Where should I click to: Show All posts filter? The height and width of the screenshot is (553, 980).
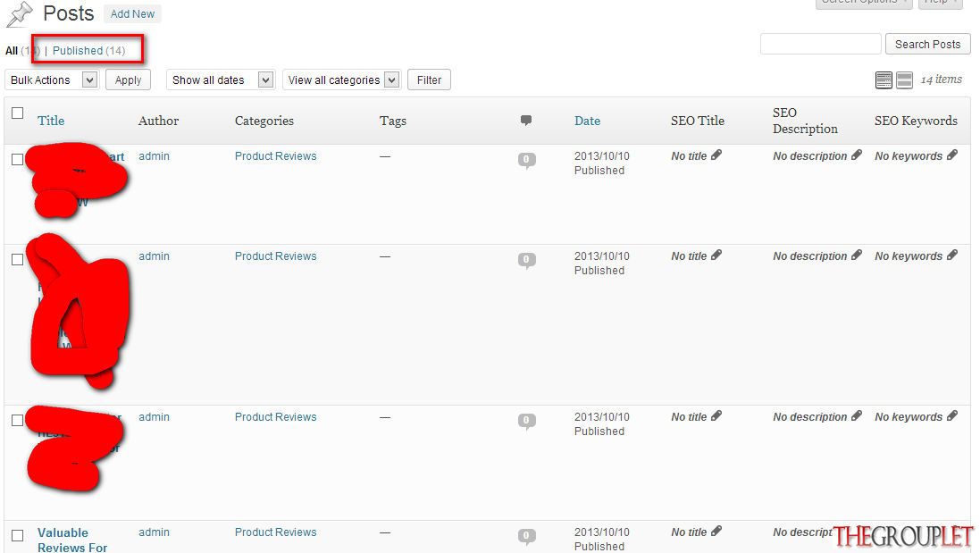pos(12,51)
